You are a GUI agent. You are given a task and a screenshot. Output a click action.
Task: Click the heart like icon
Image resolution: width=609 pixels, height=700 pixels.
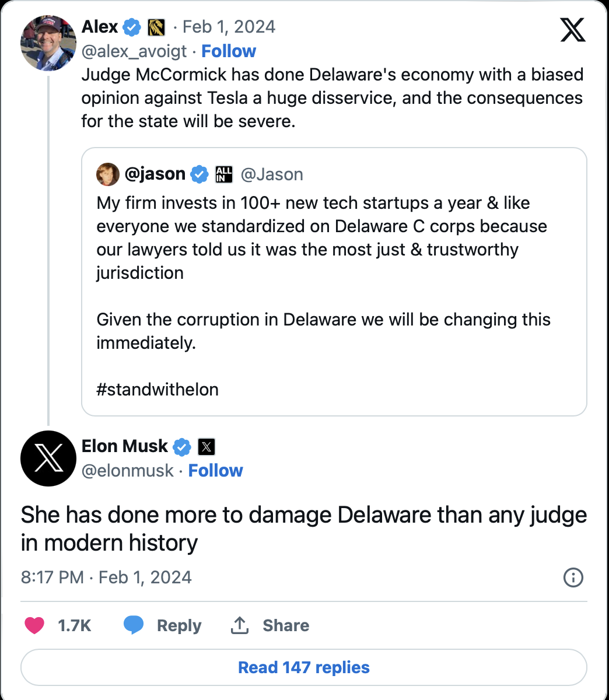coord(34,625)
